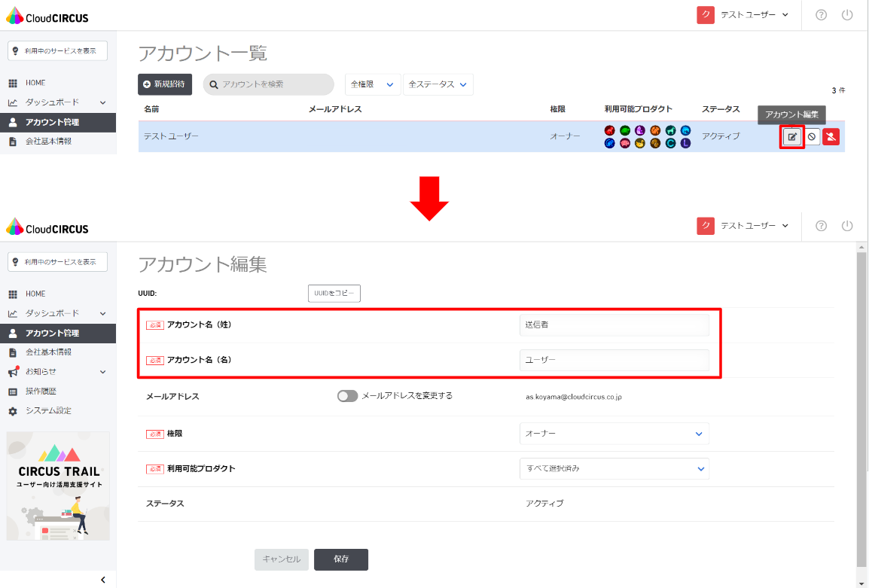Click help icon on アカウント編集 screen header
The image size is (869, 588).
pos(822,226)
